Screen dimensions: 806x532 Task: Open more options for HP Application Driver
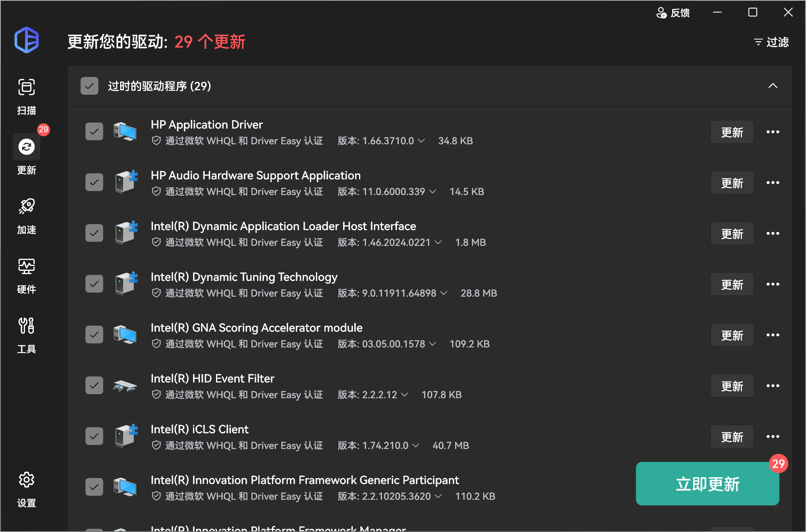click(x=773, y=132)
